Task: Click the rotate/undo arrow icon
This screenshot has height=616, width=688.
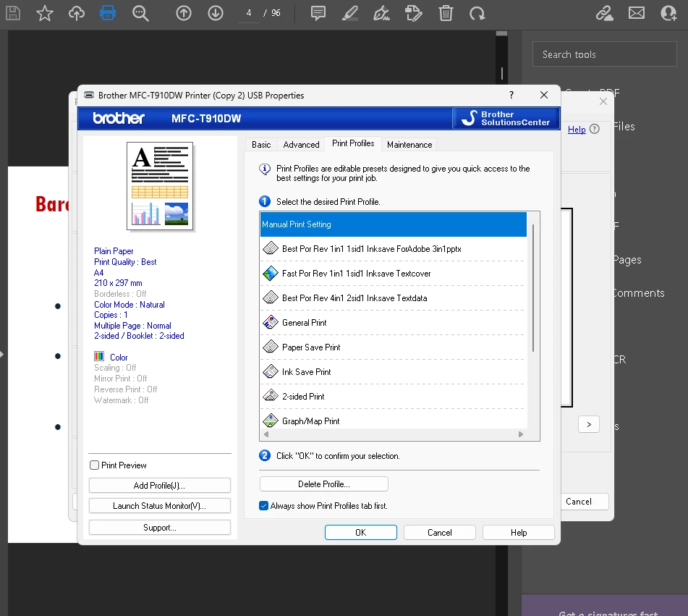Action: [477, 13]
